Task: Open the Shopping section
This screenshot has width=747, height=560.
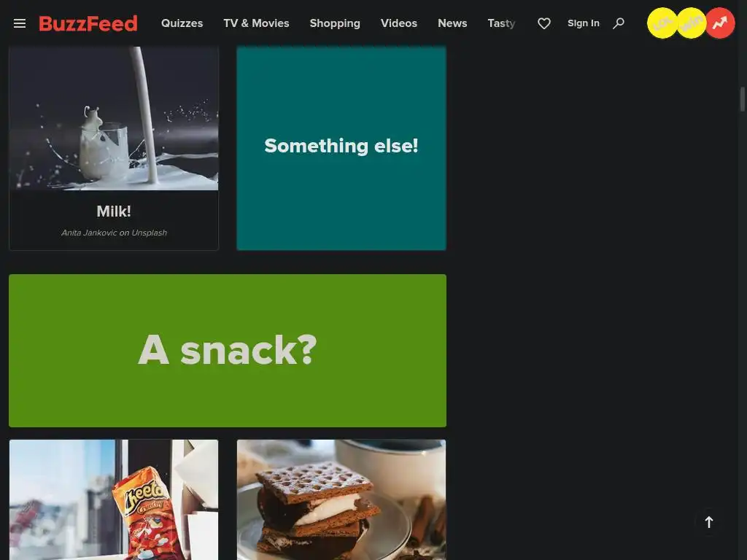Action: (335, 23)
